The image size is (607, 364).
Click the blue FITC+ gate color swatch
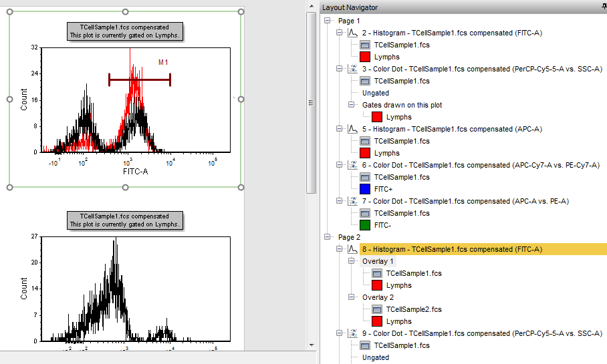click(365, 189)
